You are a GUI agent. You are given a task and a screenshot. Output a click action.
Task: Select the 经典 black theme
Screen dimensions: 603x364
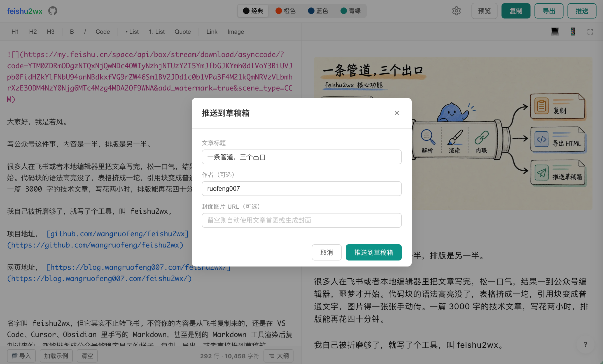[253, 11]
